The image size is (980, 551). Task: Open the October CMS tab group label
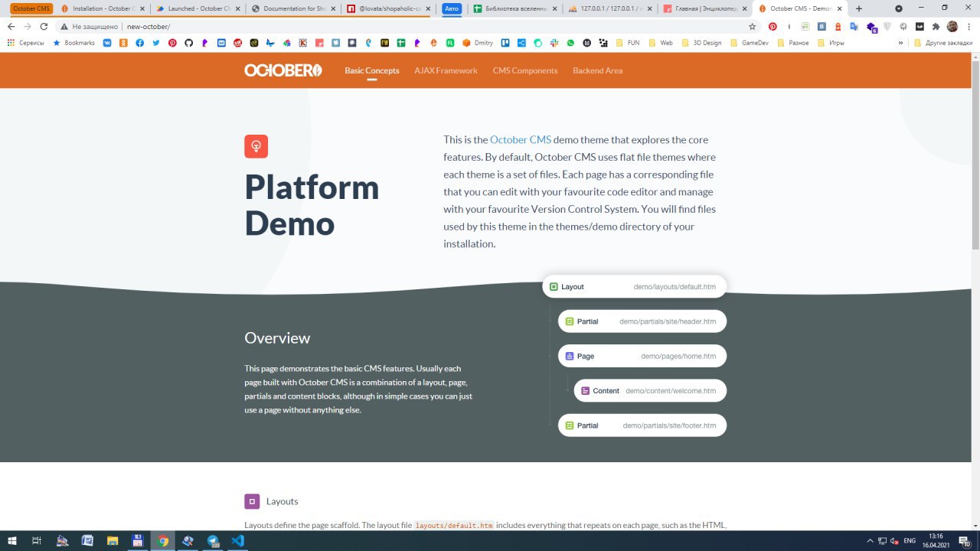pos(31,8)
